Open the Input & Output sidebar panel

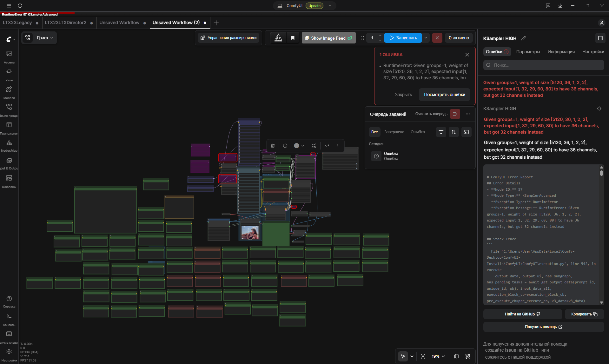point(9,163)
